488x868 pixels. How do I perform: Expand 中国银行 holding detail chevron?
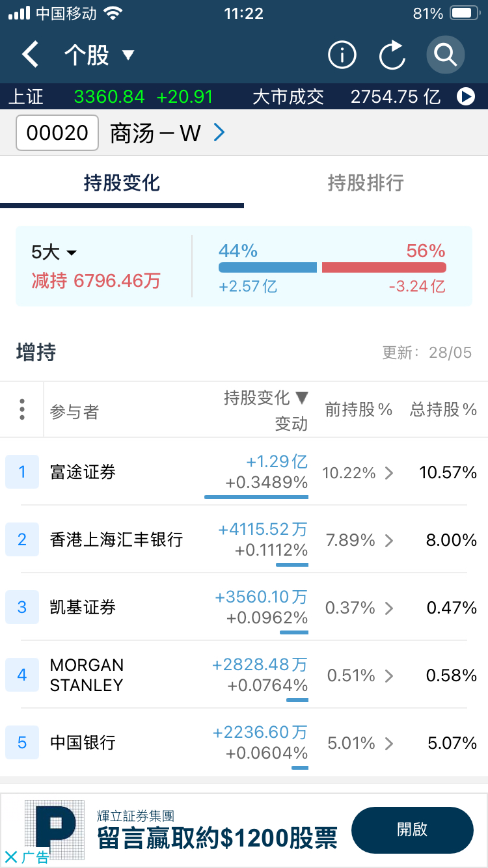coord(389,743)
